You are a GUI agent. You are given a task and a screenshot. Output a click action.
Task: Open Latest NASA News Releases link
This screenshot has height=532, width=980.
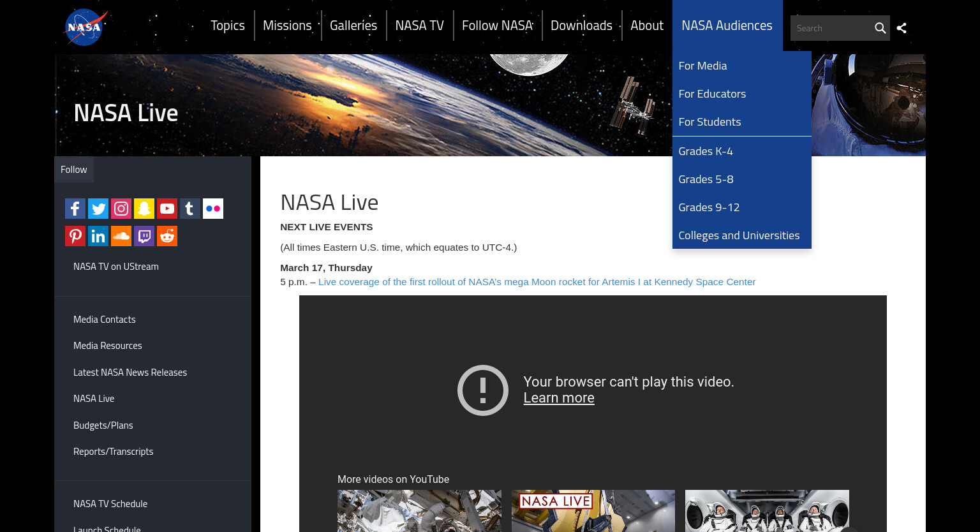point(130,373)
